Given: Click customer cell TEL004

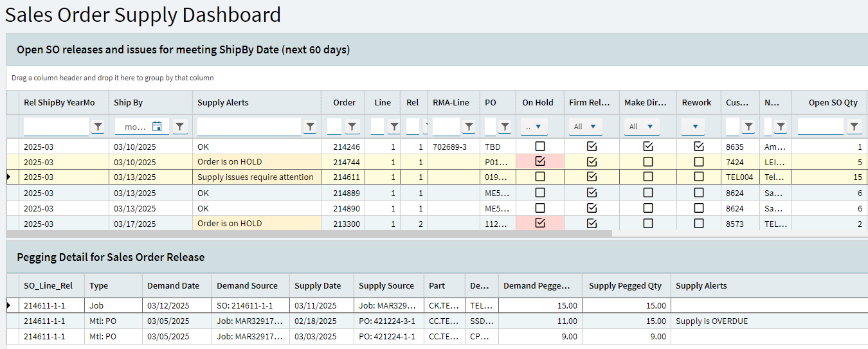Looking at the screenshot, I should [x=739, y=177].
